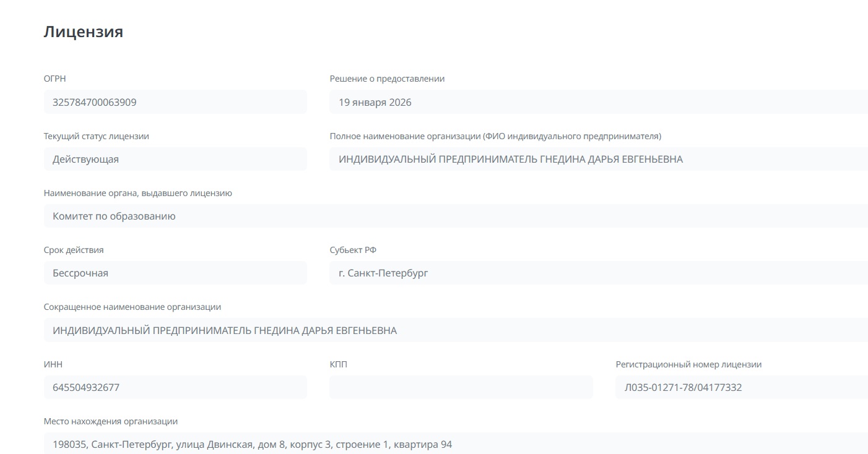Click the Субъект РФ field
The height and width of the screenshot is (454, 868).
[599, 273]
